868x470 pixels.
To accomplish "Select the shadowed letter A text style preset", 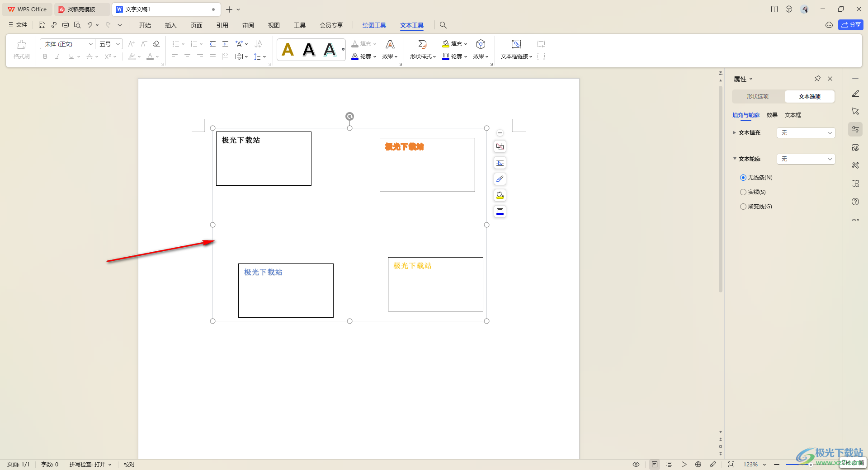I will [330, 49].
